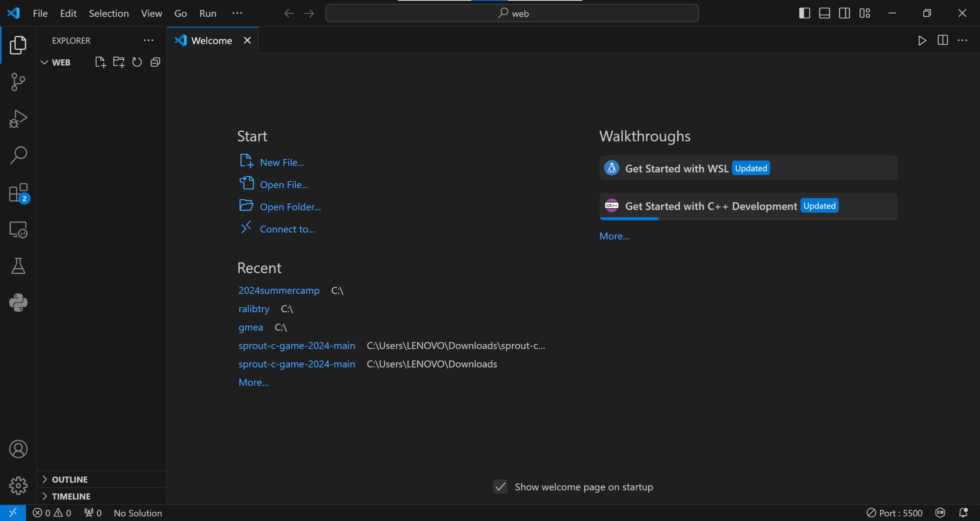Image resolution: width=980 pixels, height=521 pixels.
Task: Toggle the bottom Panel layout button
Action: pos(824,13)
